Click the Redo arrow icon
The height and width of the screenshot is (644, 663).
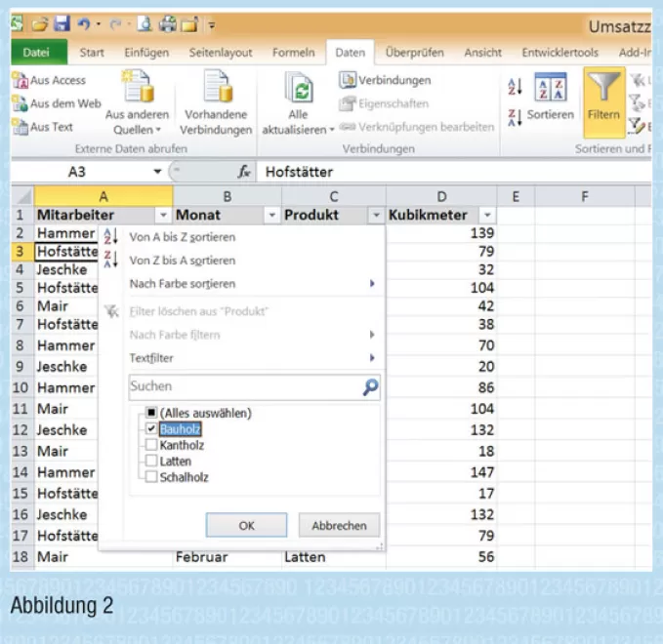(115, 24)
